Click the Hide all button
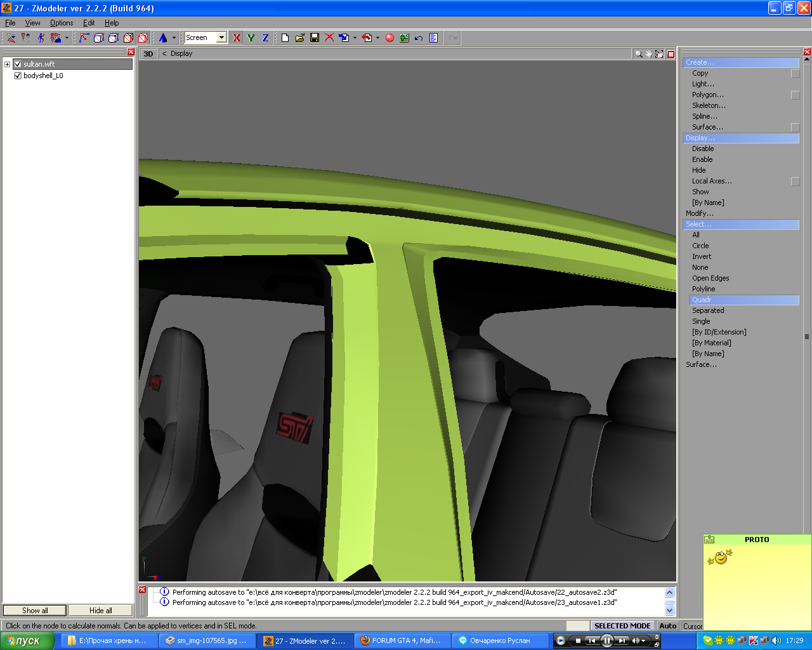Viewport: 812px width, 650px height. pyautogui.click(x=100, y=611)
